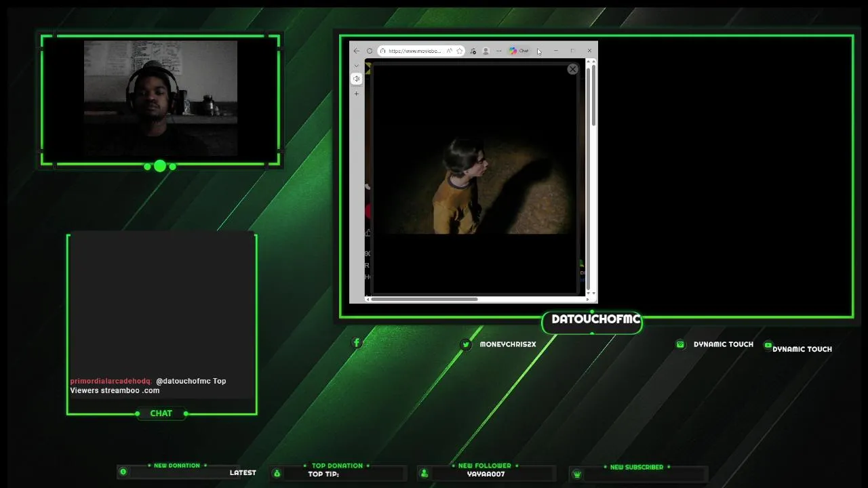Click the 'Viewers streamboo .com' chat text
Screen dimensions: 868x488
tap(115, 390)
